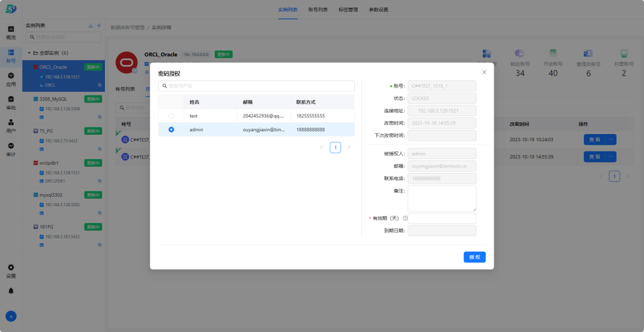Switch to the 实例列表 top tab
Viewport: 644px width, 332px height.
coord(287,10)
